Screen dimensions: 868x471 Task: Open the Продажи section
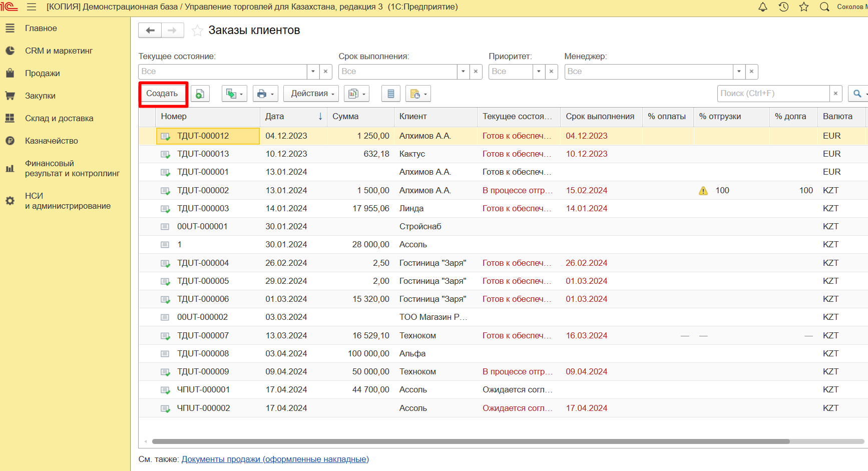(x=43, y=74)
